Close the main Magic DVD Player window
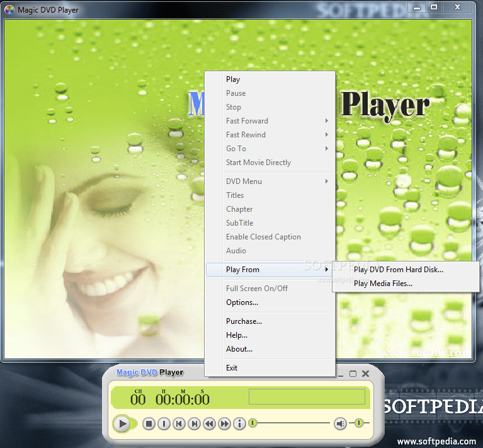The height and width of the screenshot is (448, 483). (457, 8)
